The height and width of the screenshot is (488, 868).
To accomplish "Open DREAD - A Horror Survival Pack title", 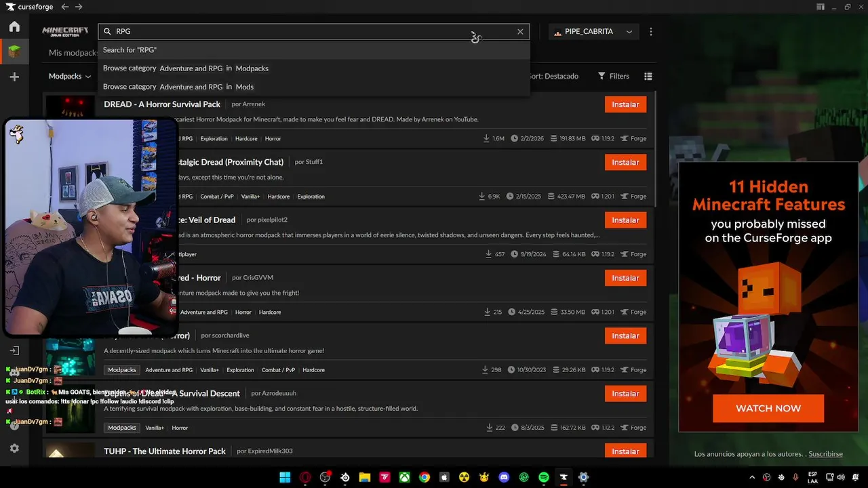I will (x=162, y=104).
